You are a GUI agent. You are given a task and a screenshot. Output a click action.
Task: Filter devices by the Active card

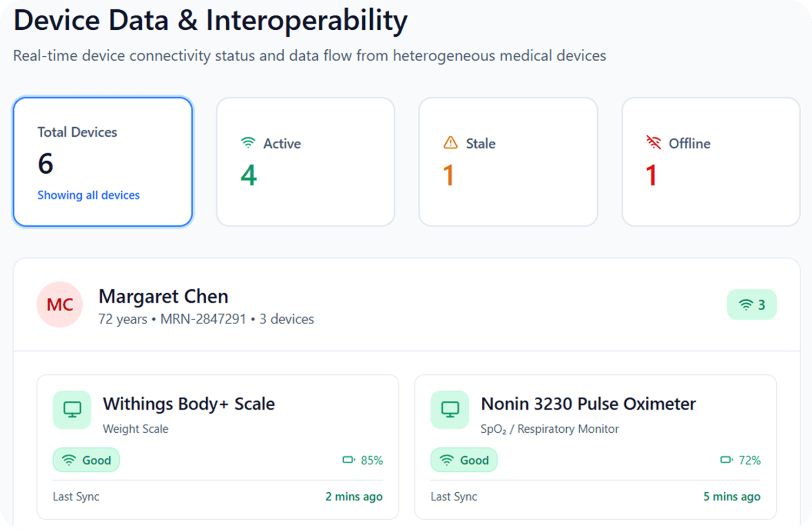[305, 162]
